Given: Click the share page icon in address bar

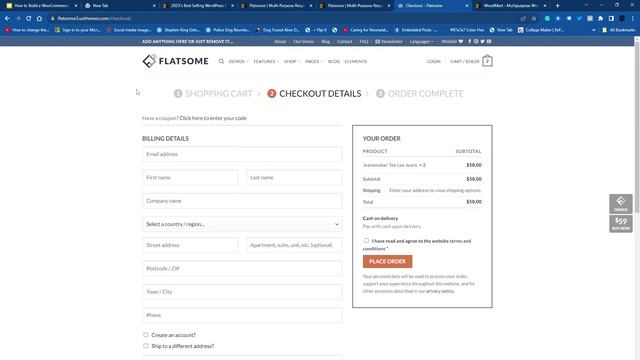Looking at the screenshot, I should pos(523,18).
